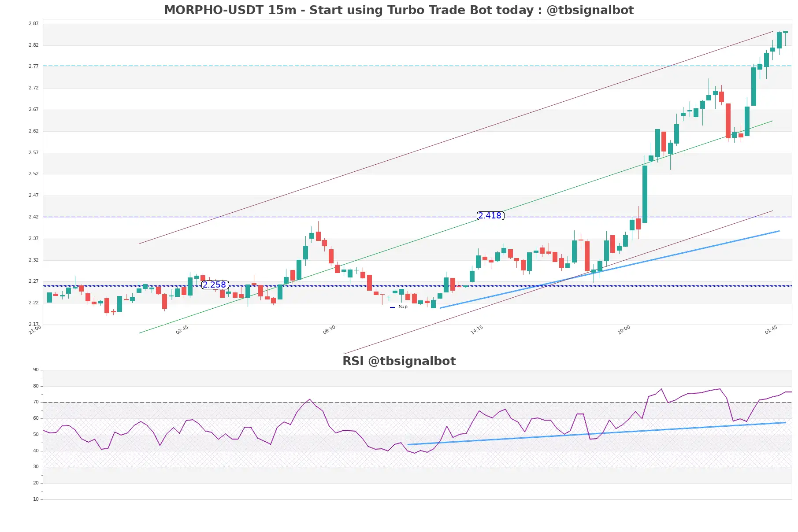Viewport: 798px width, 532px height.
Task: Click the 20:00 time axis label
Action: pos(624,330)
